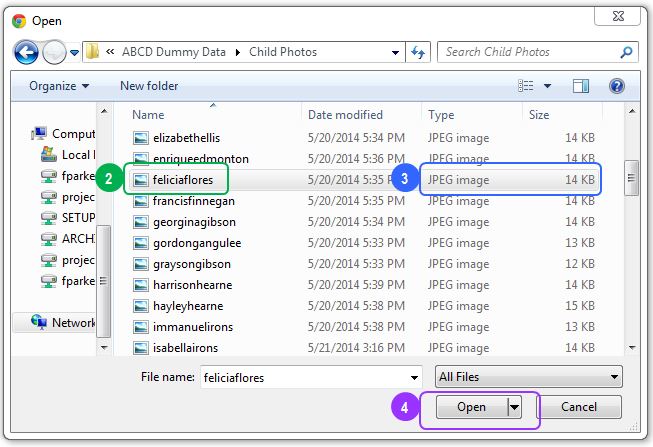Click the change view icon
Image resolution: width=653 pixels, height=447 pixels.
pyautogui.click(x=526, y=86)
